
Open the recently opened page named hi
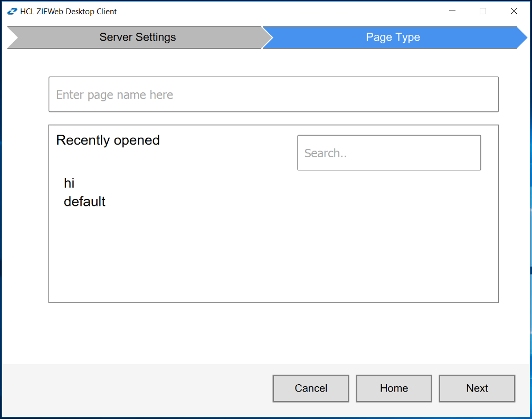(x=69, y=183)
